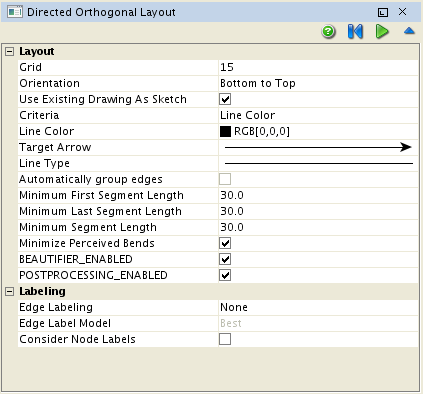The width and height of the screenshot is (423, 394).
Task: Pick the black Line Color swatch
Action: tap(225, 131)
